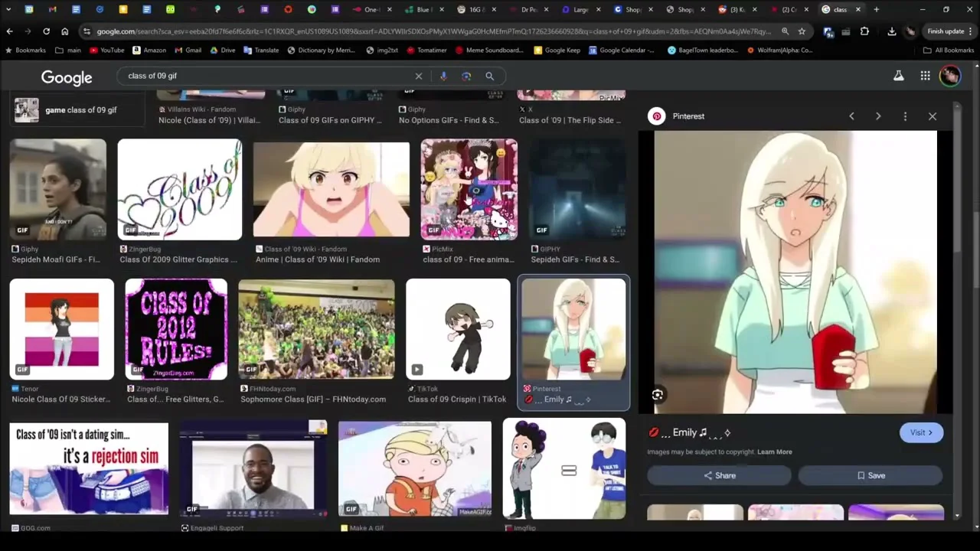Viewport: 980px width, 551px height.
Task: Show the next image in the preview panel
Action: click(878, 116)
